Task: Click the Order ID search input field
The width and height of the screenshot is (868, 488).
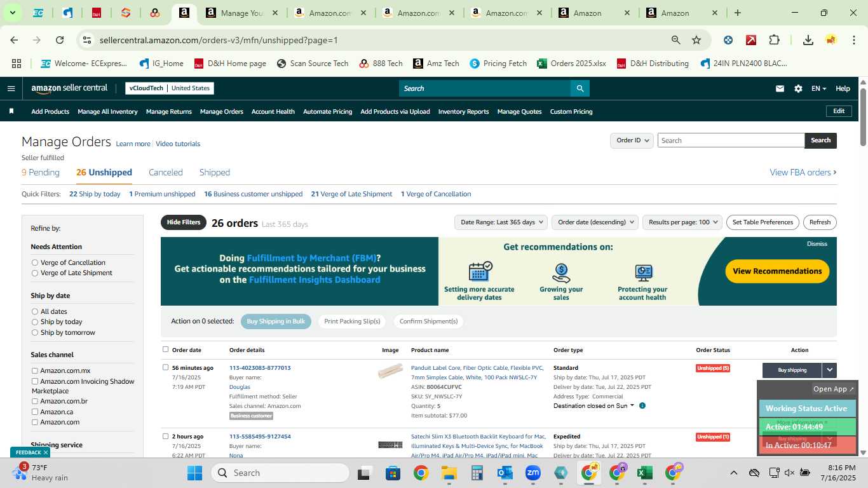Action: click(x=731, y=140)
